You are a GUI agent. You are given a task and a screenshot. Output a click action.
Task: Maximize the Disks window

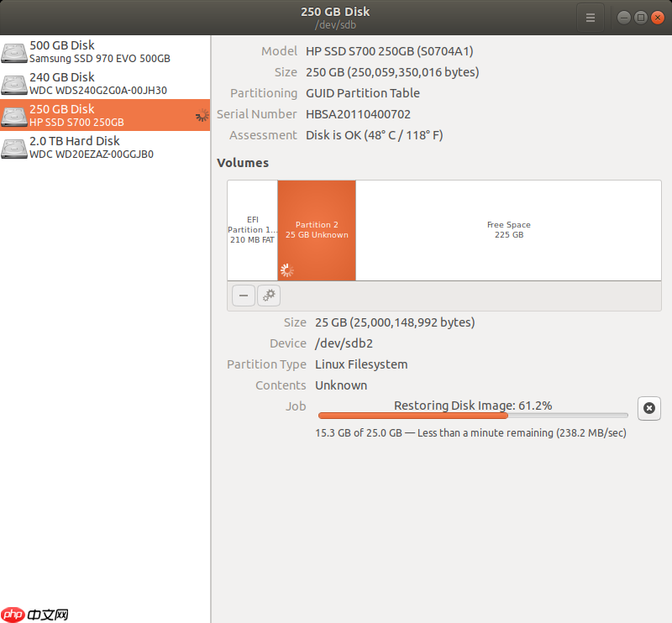[641, 18]
